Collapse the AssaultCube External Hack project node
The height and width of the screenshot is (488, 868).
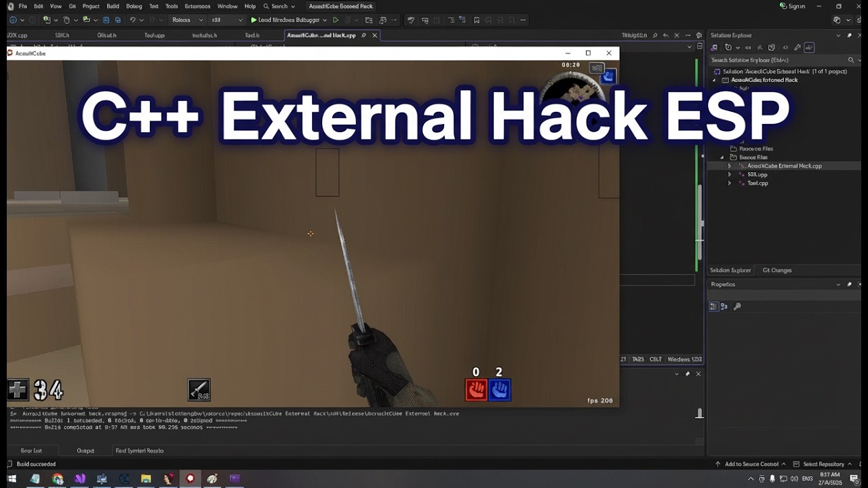click(x=713, y=80)
